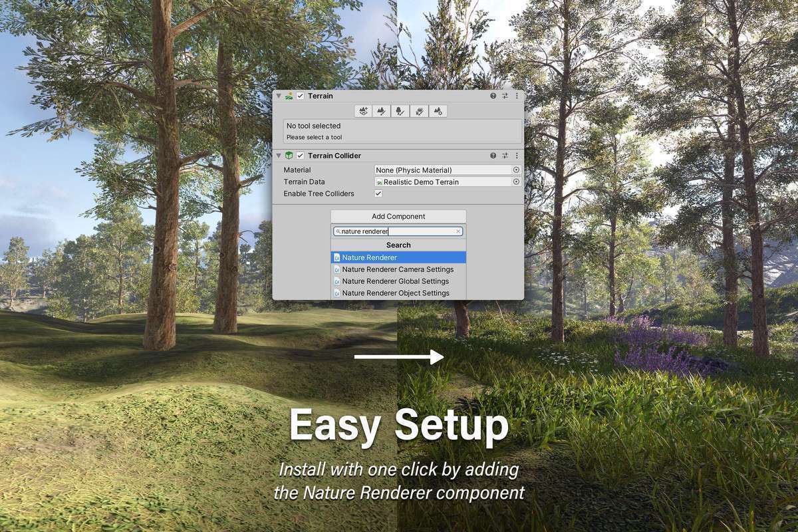This screenshot has width=798, height=532.
Task: Open Terrain component more options menu
Action: [517, 96]
